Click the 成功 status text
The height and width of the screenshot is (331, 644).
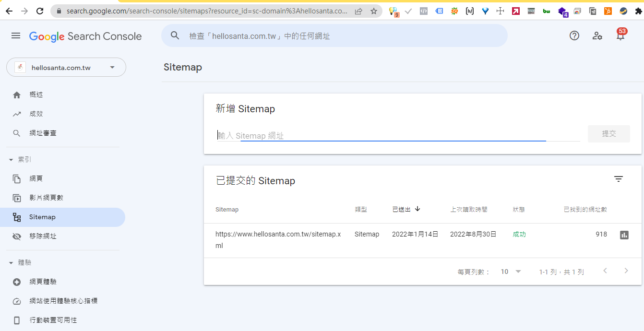click(519, 234)
